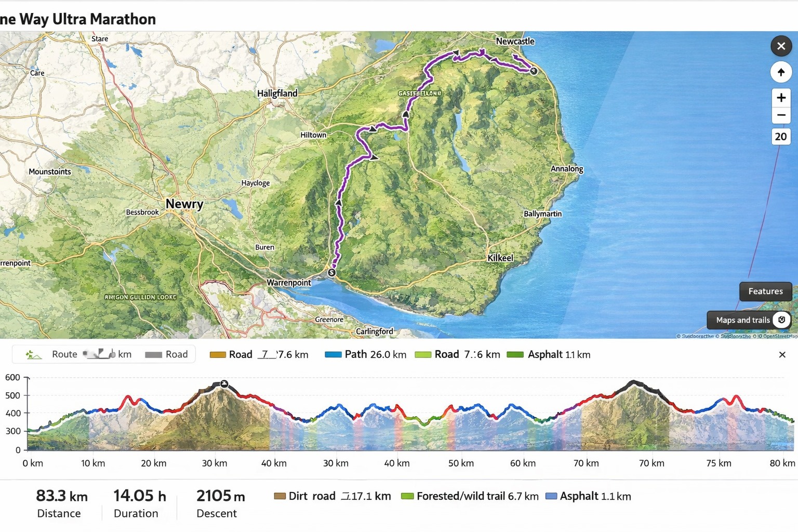Image resolution: width=798 pixels, height=532 pixels.
Task: Click the green Forested/wild trail swatch
Action: tap(407, 496)
